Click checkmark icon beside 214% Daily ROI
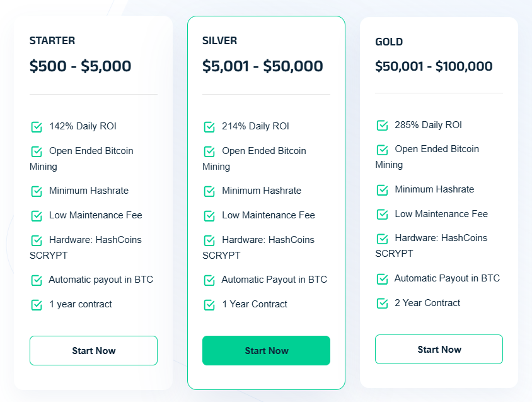The width and height of the screenshot is (532, 402). point(209,127)
